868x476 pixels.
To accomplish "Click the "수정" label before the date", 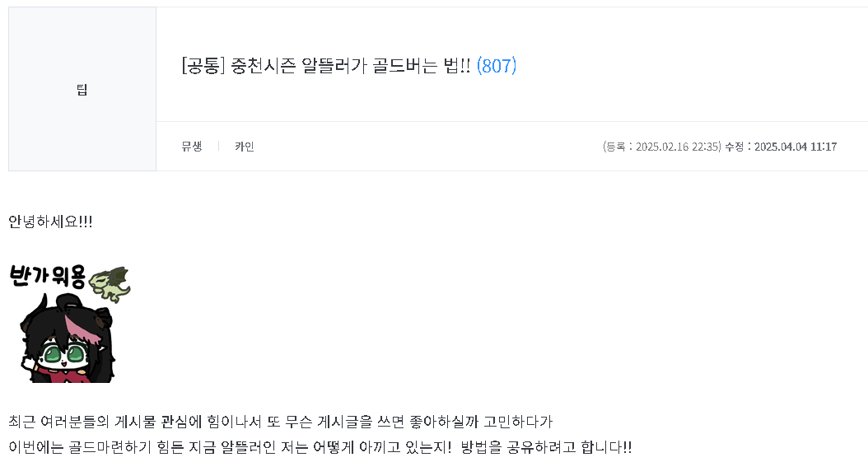I will (x=734, y=147).
